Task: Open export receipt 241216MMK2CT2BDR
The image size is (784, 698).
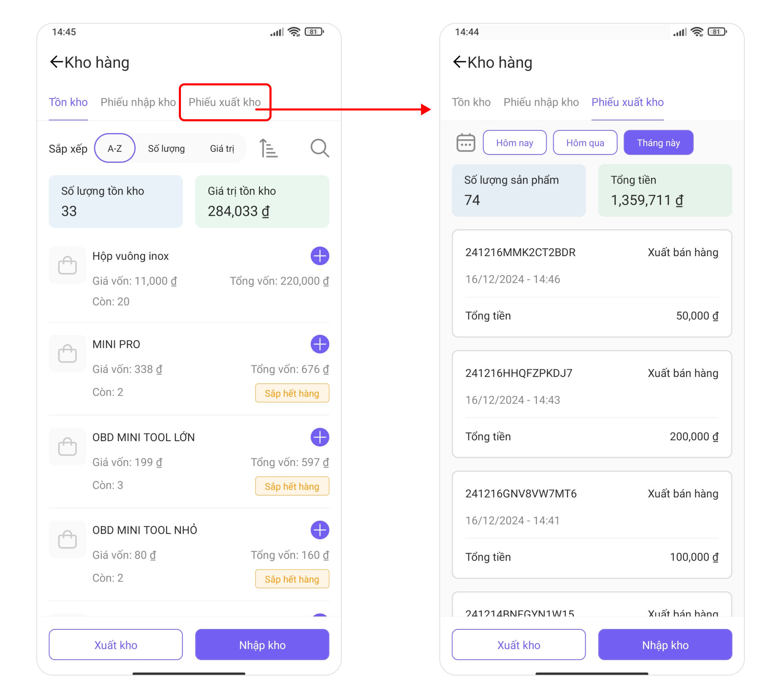Action: click(592, 283)
